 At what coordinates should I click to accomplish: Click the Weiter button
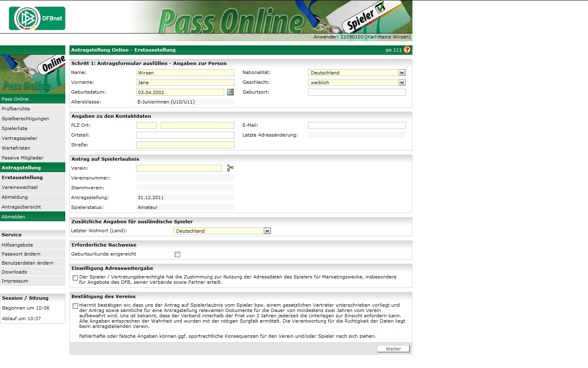[393, 349]
